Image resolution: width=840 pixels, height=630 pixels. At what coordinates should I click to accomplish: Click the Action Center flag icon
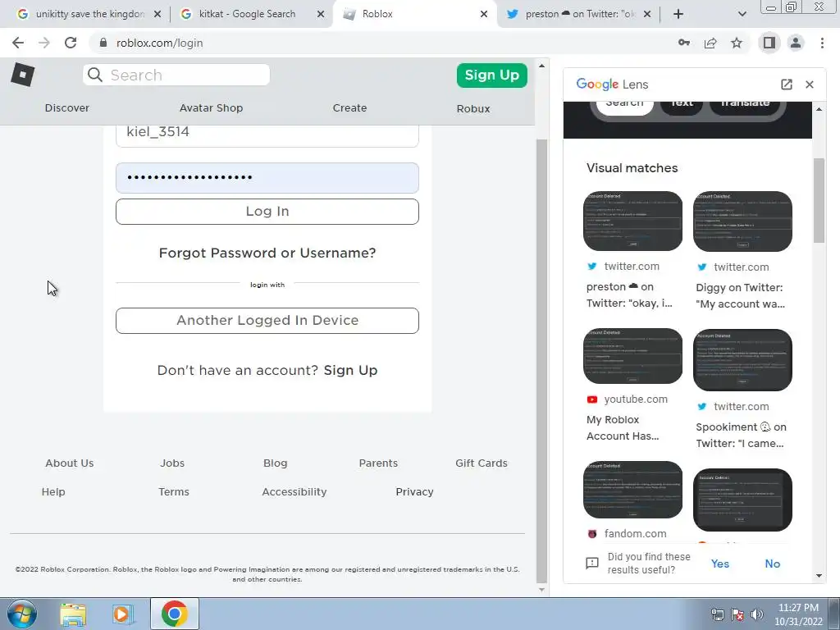(737, 614)
